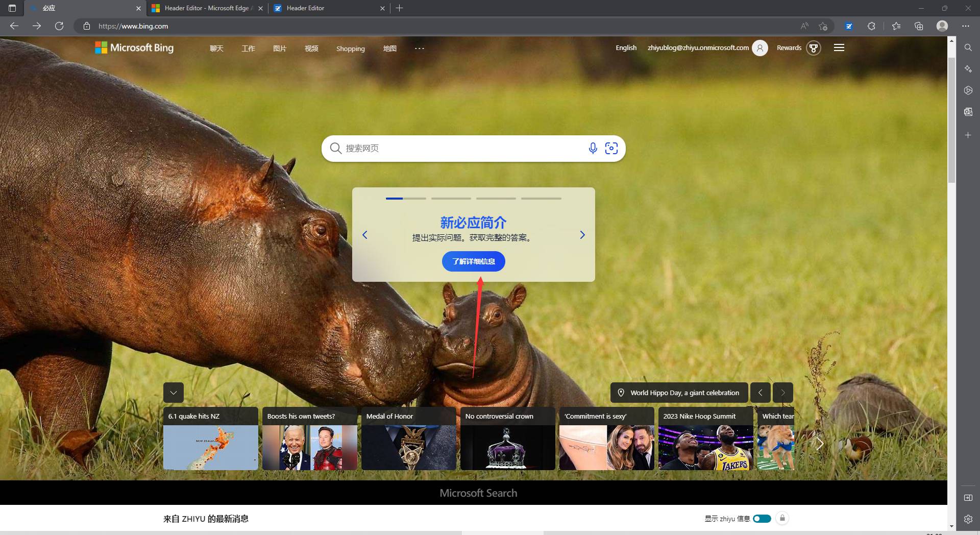Toggle the 显示 zhiyu 信息 switch
The height and width of the screenshot is (535, 980).
[762, 519]
